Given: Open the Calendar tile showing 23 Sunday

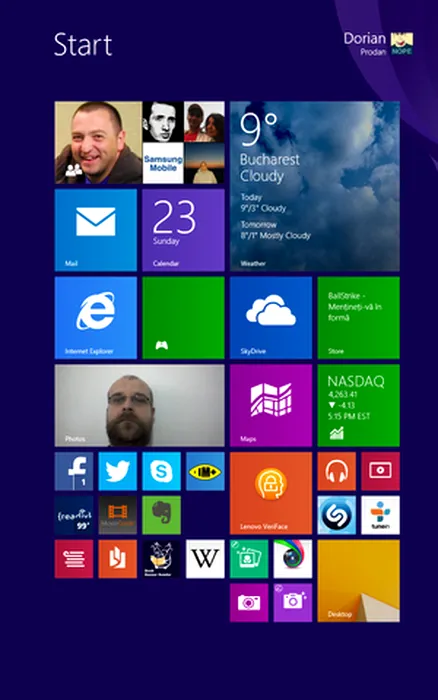Looking at the screenshot, I should (183, 230).
